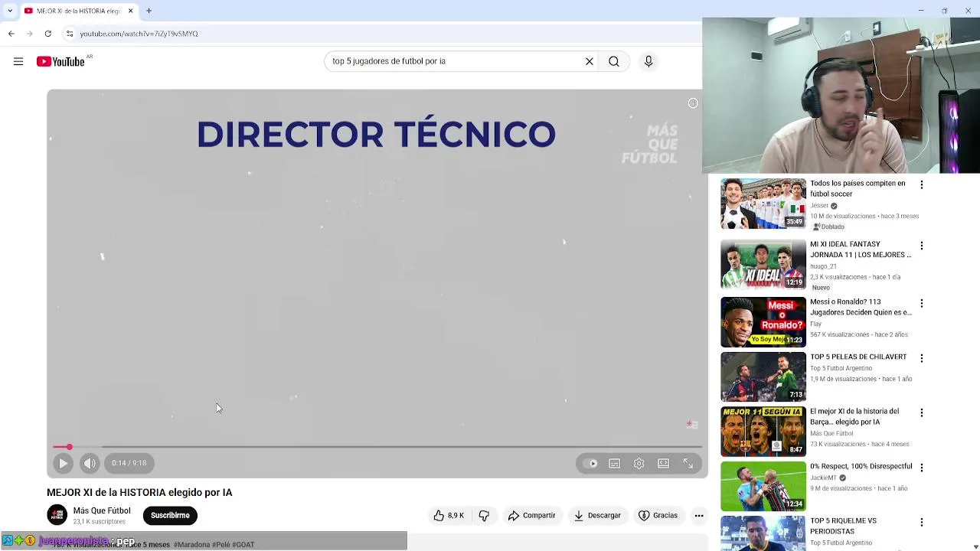Click the #Maradona hashtag
The height and width of the screenshot is (551, 980).
tap(191, 545)
